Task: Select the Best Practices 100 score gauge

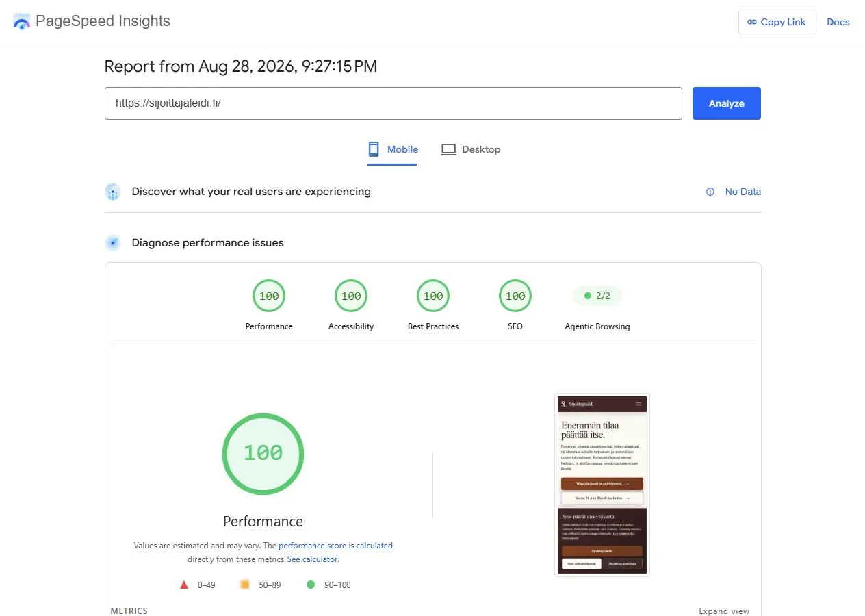Action: click(x=433, y=296)
